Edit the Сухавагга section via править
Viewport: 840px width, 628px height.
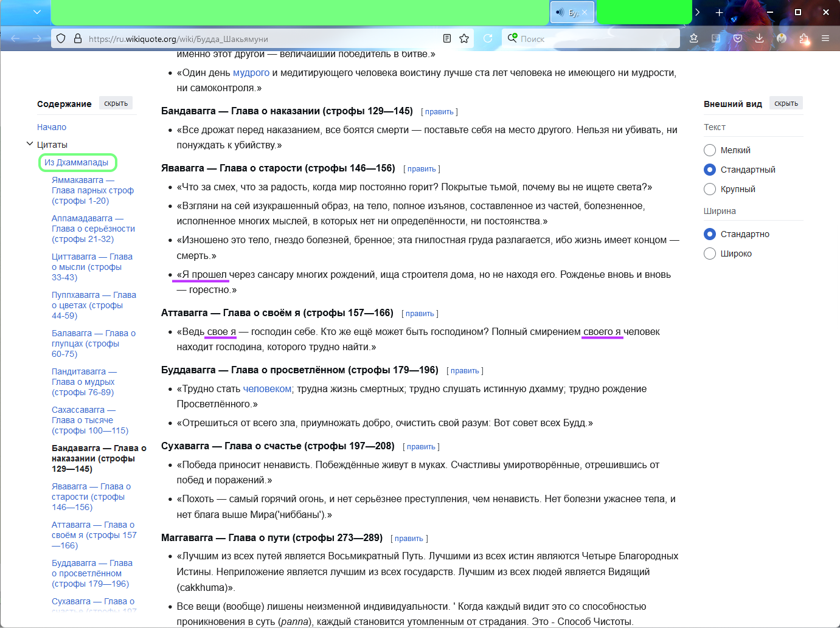[421, 447]
